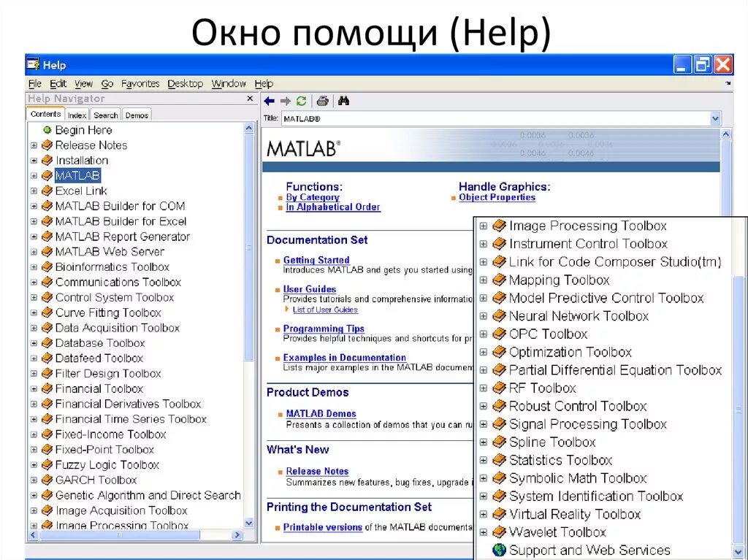Screen dimensions: 748x560
Task: Follow the By Category functions link
Action: click(313, 197)
